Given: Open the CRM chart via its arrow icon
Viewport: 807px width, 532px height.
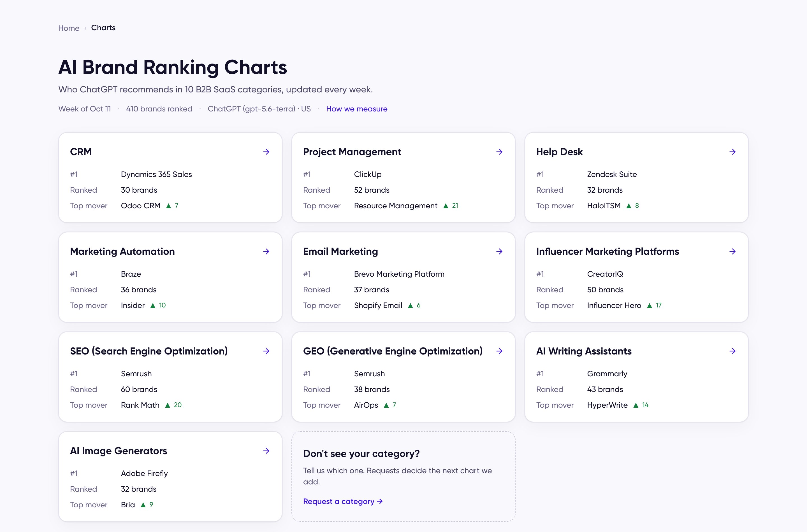Looking at the screenshot, I should click(266, 152).
